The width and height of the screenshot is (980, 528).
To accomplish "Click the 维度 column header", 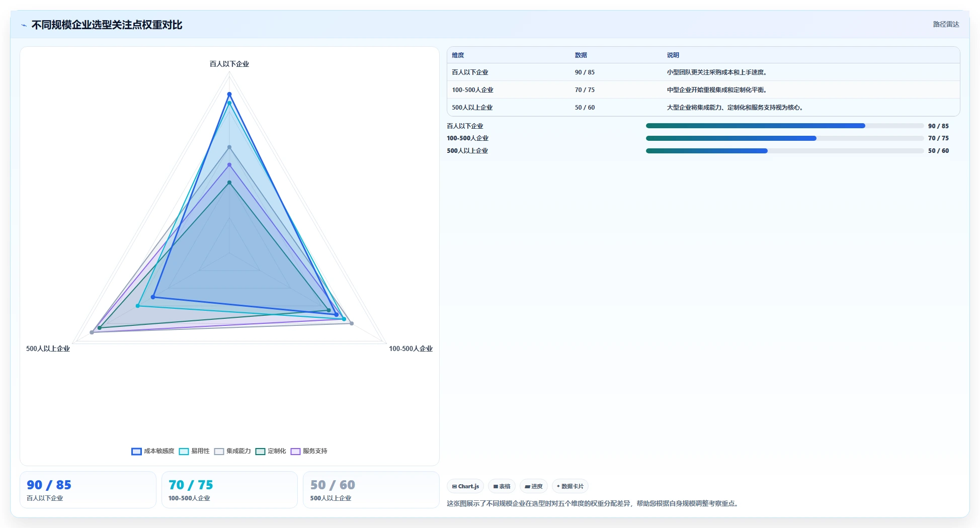I will pyautogui.click(x=458, y=55).
